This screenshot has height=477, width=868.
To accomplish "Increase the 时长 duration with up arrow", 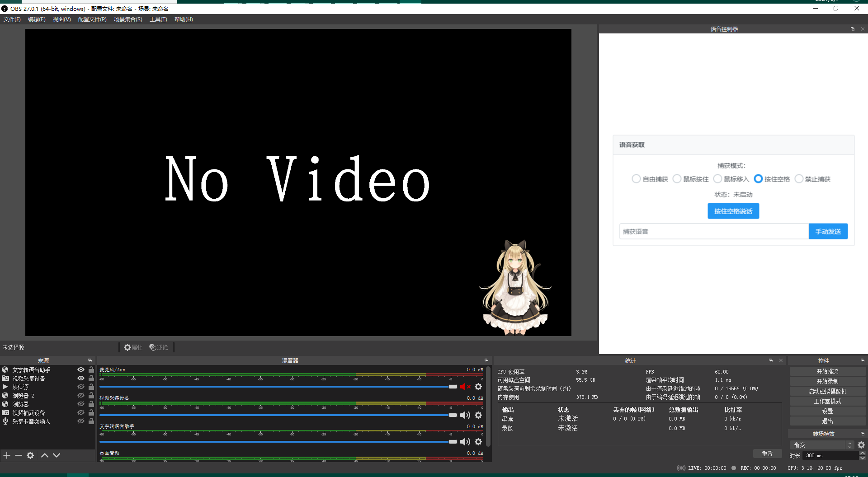I will 862,453.
